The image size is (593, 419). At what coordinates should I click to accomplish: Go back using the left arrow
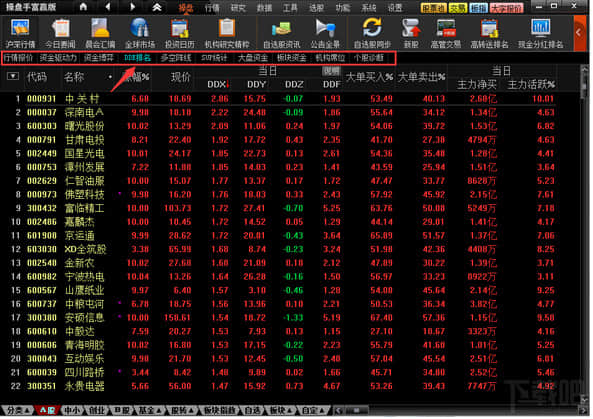tap(108, 7)
